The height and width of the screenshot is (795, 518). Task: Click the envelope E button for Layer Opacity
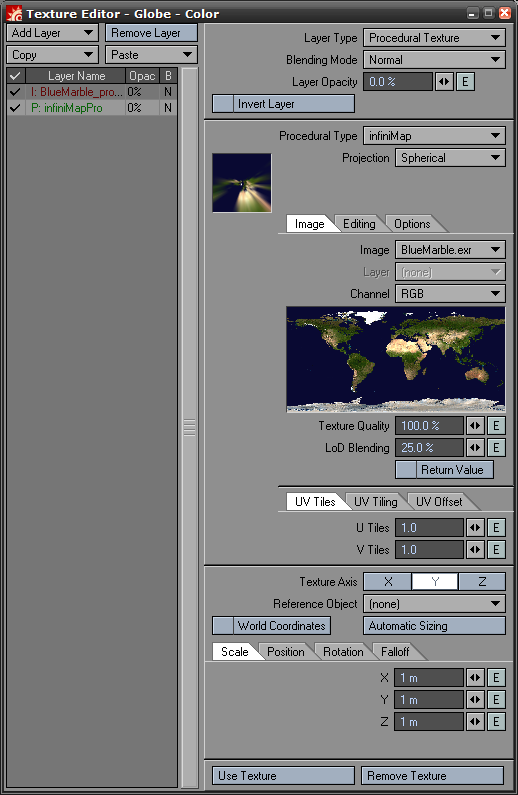[465, 82]
